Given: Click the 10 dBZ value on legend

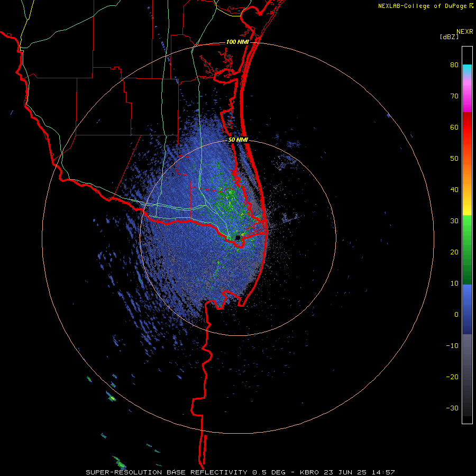Looking at the screenshot, I should point(454,283).
